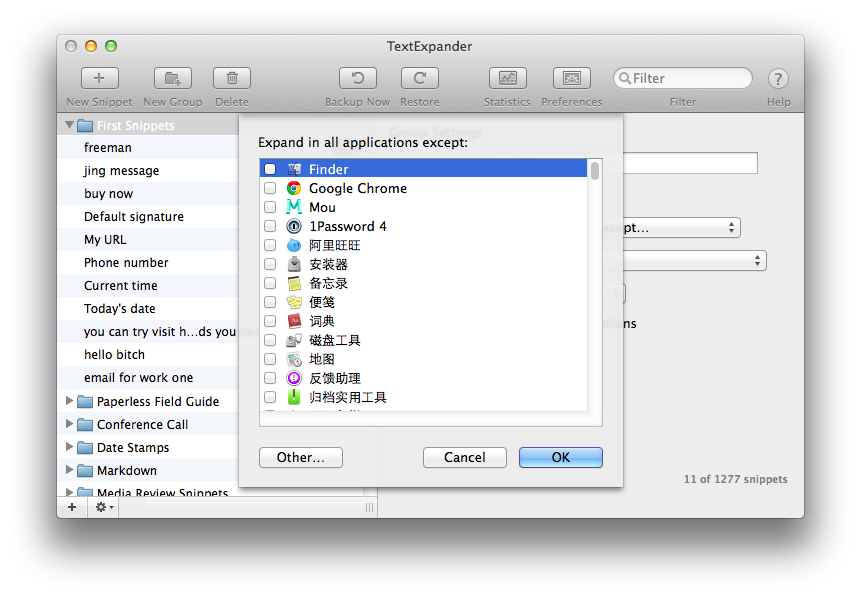The width and height of the screenshot is (861, 597).
Task: Check the 1Password 4 checkbox
Action: click(270, 226)
